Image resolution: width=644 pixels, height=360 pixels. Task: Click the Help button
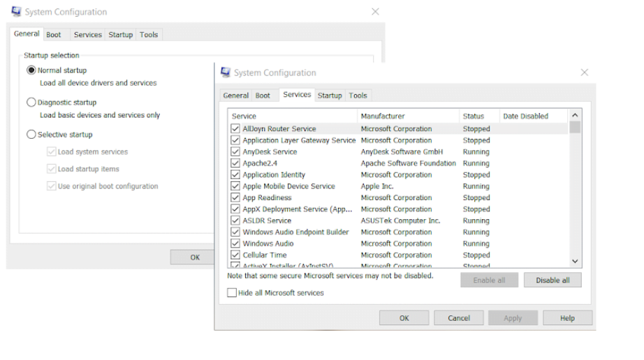pos(566,318)
